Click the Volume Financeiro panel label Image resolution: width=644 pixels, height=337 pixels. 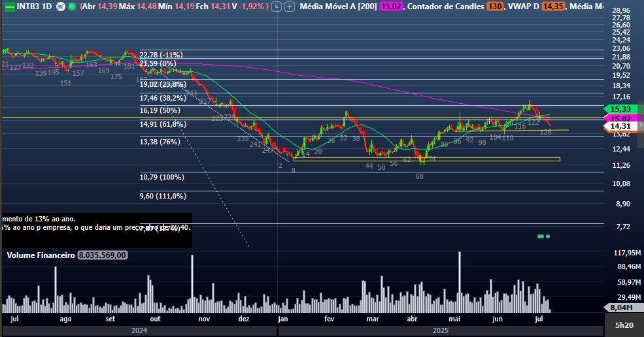pyautogui.click(x=41, y=255)
